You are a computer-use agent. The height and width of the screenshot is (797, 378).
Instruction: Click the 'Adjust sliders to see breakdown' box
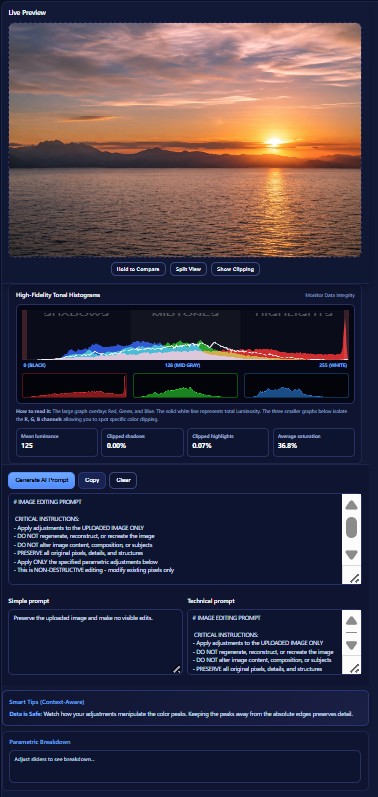point(185,766)
